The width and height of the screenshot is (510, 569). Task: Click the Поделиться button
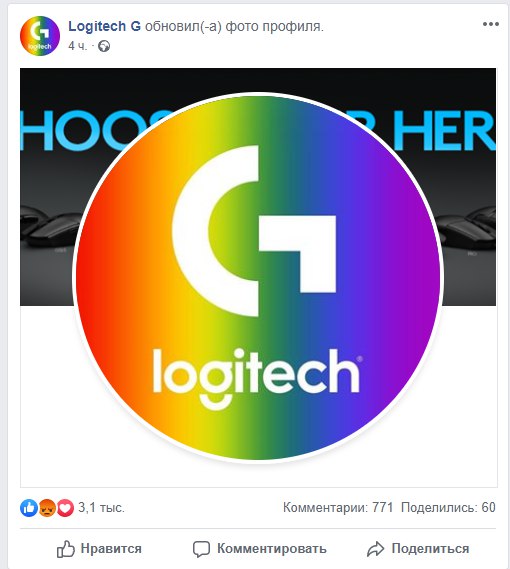pos(418,549)
